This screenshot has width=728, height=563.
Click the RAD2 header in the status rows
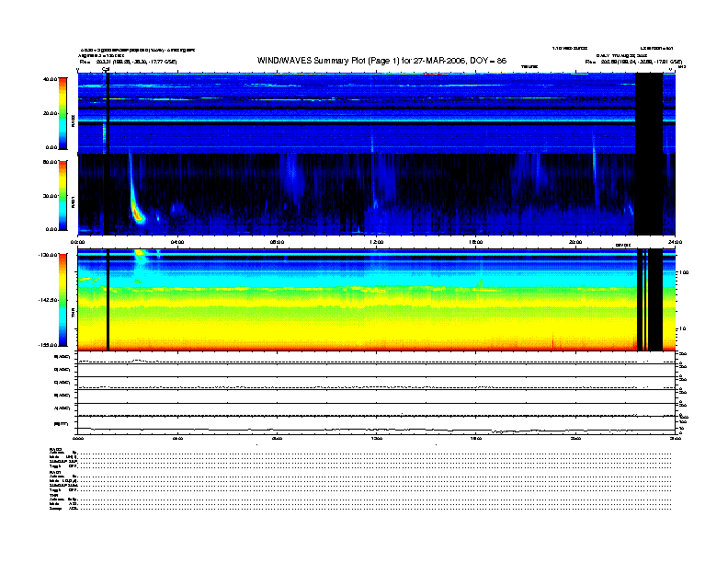click(x=56, y=449)
